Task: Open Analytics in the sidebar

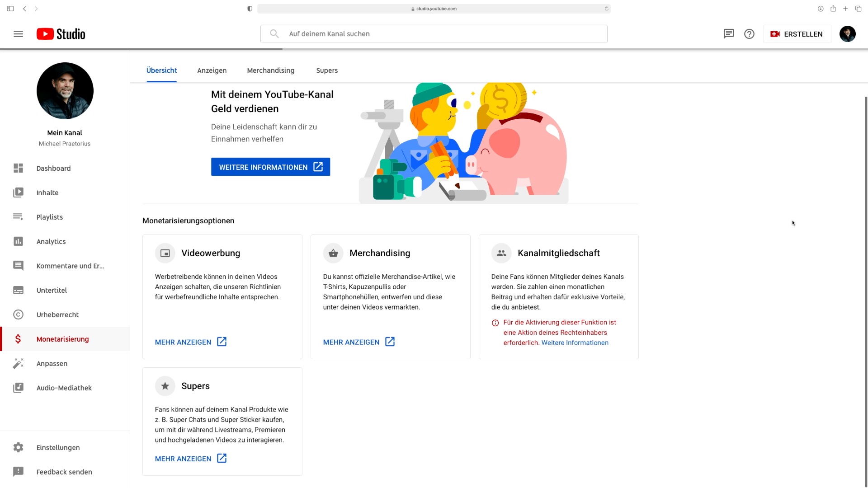Action: click(65, 241)
